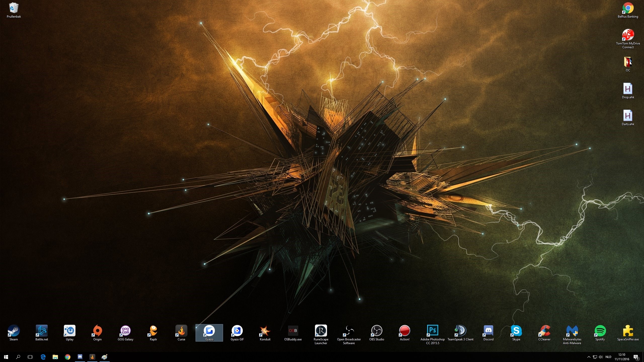Open the clock showing 12:10

[x=622, y=357]
